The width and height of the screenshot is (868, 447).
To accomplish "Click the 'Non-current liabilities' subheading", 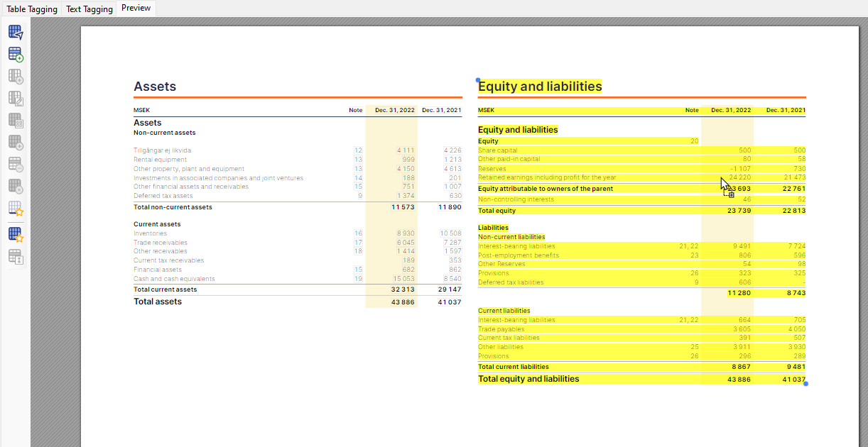I will coord(511,237).
